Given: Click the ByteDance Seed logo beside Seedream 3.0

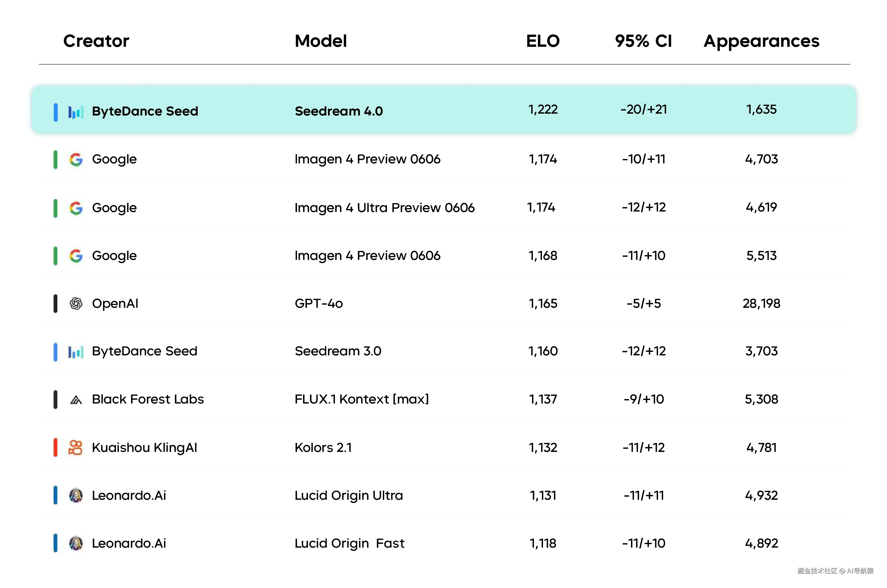Looking at the screenshot, I should coord(75,352).
